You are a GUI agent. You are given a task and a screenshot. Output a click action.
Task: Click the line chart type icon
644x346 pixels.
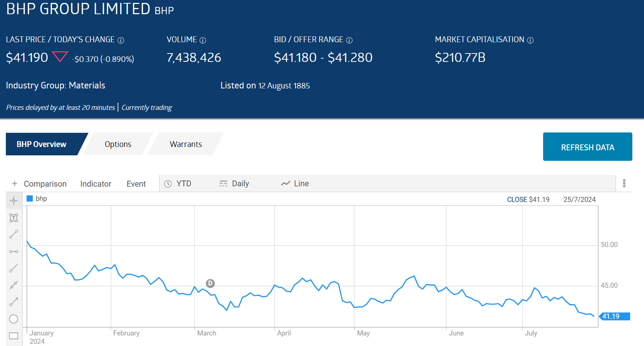[286, 183]
